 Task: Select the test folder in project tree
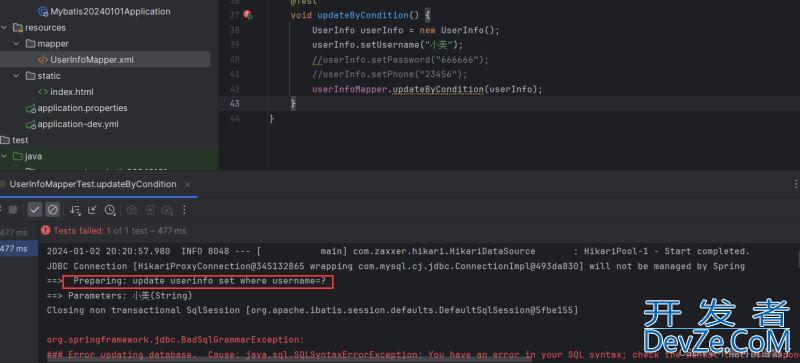click(x=20, y=140)
